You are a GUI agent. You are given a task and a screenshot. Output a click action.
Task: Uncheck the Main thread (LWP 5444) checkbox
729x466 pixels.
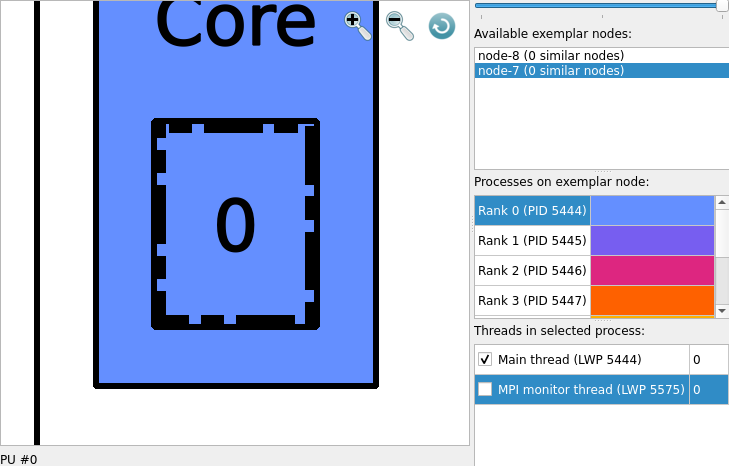485,360
